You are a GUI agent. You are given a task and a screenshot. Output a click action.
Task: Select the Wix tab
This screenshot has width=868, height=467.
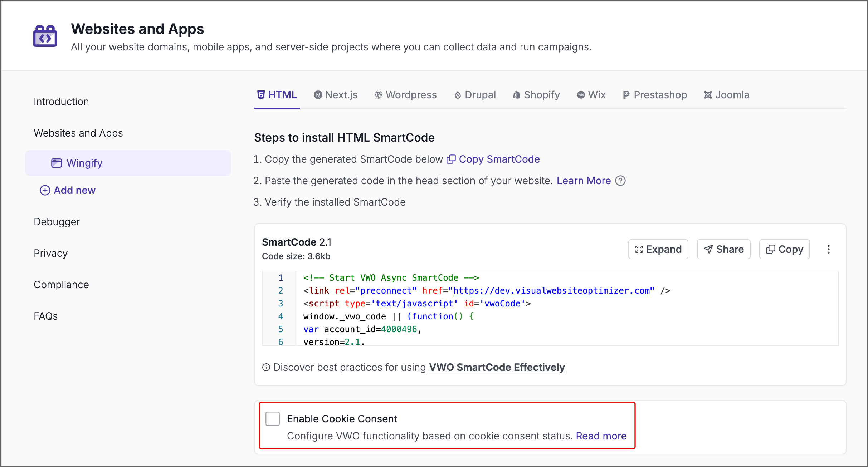pos(591,95)
